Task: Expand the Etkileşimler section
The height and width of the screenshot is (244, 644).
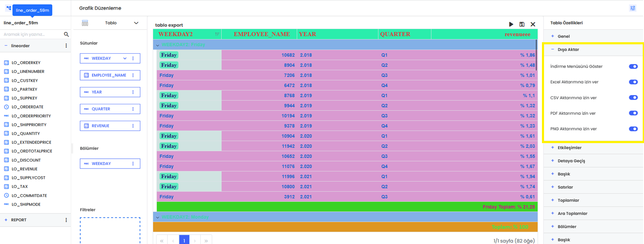Action: [569, 148]
